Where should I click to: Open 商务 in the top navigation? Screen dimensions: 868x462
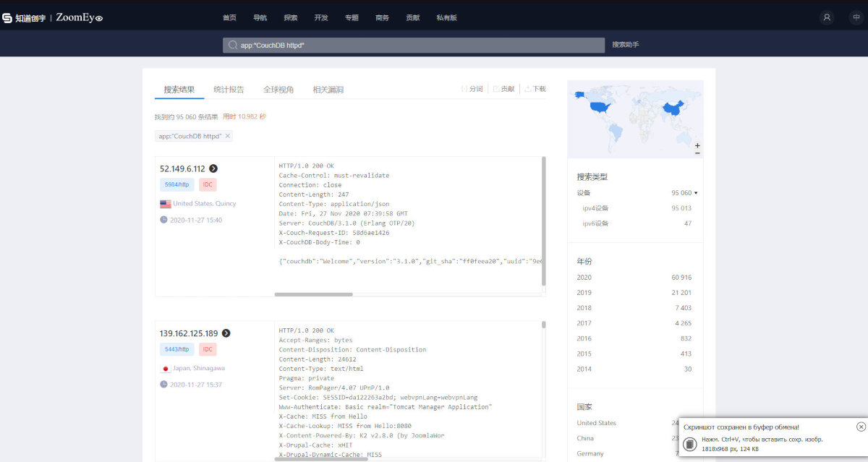[382, 17]
